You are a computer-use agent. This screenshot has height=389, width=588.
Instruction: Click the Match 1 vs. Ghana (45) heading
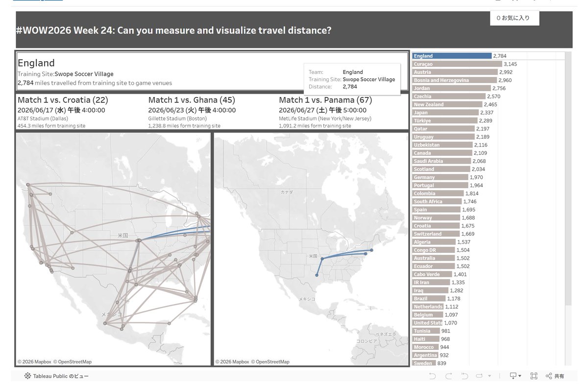[192, 100]
